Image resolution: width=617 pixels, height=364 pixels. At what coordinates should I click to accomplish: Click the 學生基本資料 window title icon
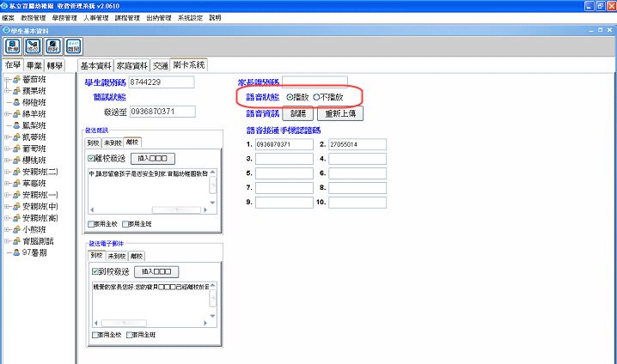[7, 30]
